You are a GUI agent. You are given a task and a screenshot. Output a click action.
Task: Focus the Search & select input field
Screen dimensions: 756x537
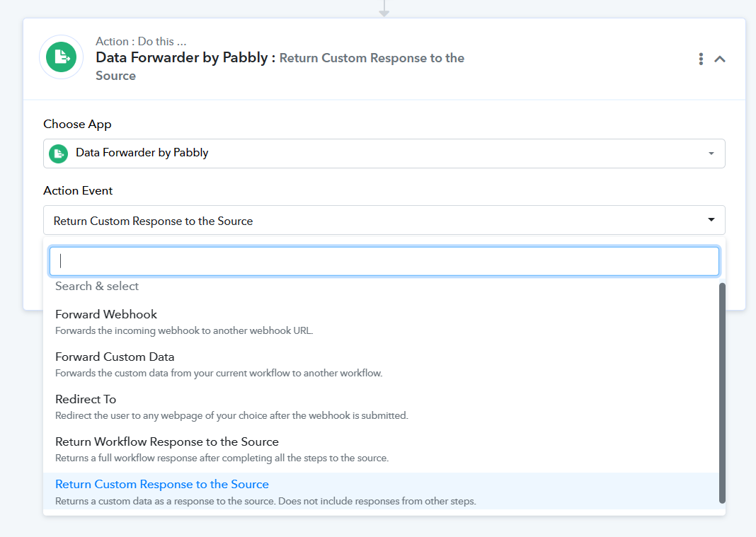tap(384, 261)
